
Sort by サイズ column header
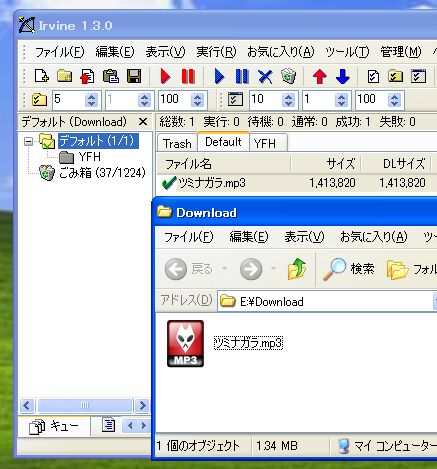click(x=326, y=164)
